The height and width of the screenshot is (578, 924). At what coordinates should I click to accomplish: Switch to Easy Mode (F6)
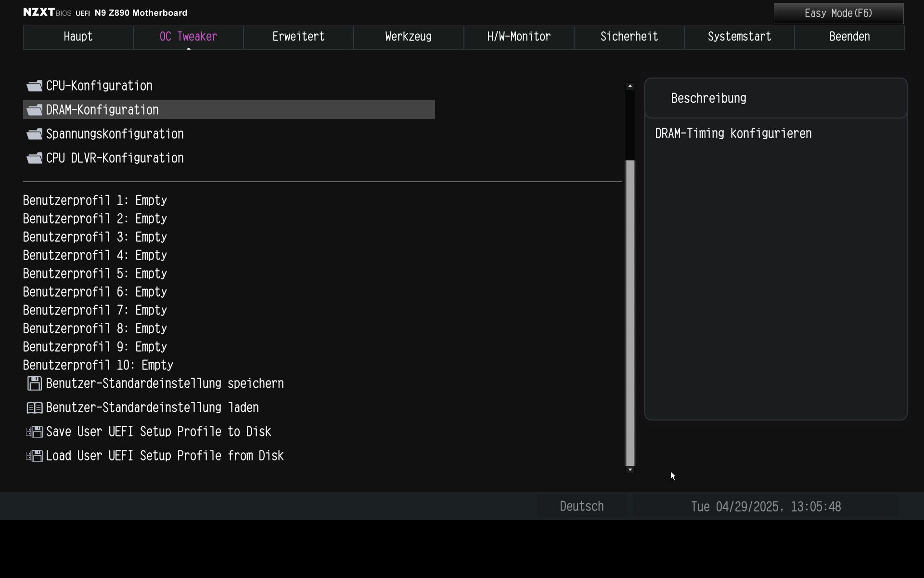click(x=838, y=13)
